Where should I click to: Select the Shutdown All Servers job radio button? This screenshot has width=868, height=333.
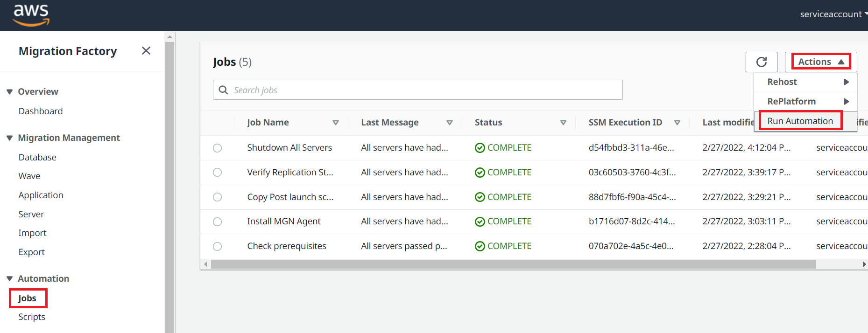[x=217, y=148]
